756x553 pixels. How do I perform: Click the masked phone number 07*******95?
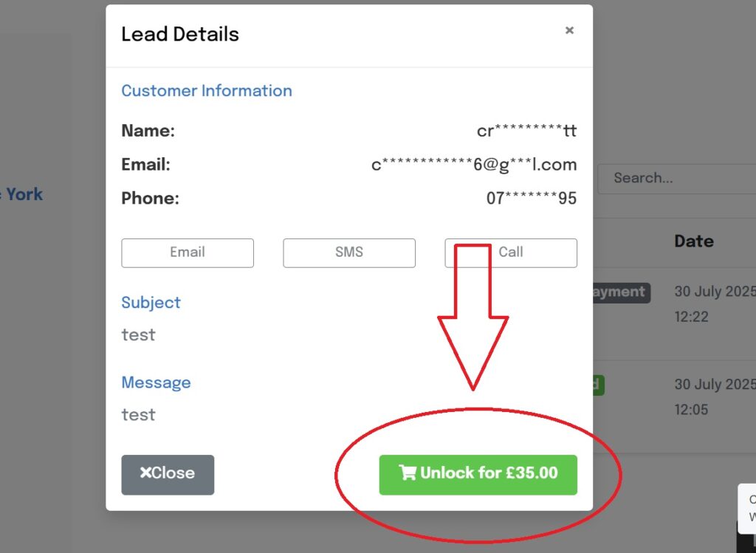pyautogui.click(x=531, y=199)
